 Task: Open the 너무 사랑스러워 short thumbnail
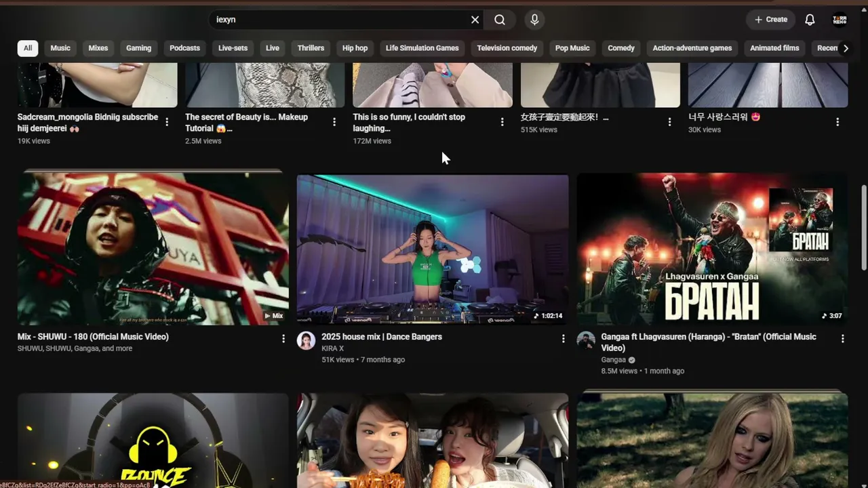[x=768, y=85]
